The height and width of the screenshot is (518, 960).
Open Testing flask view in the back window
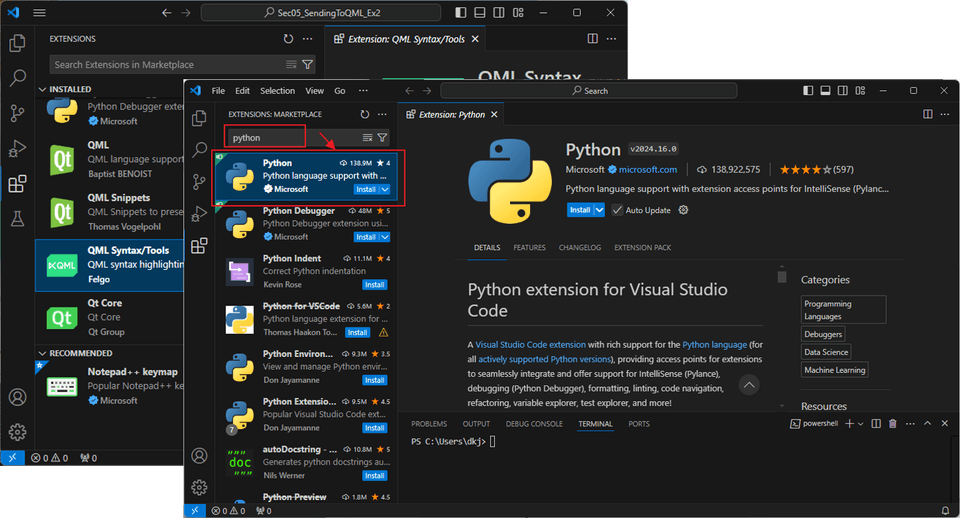pyautogui.click(x=18, y=219)
